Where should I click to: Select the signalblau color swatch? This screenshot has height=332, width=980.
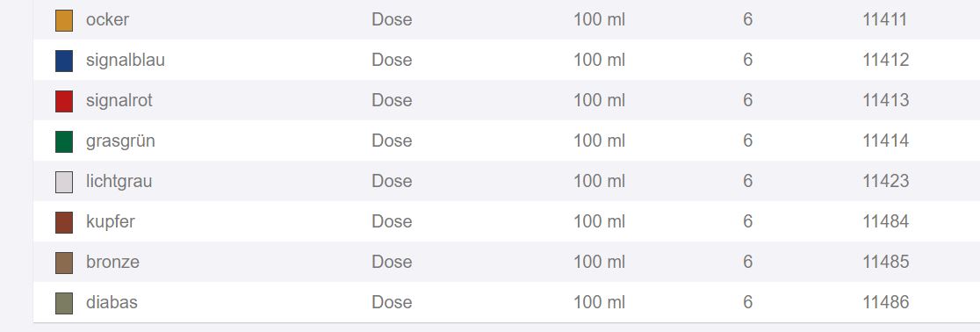[x=64, y=61]
